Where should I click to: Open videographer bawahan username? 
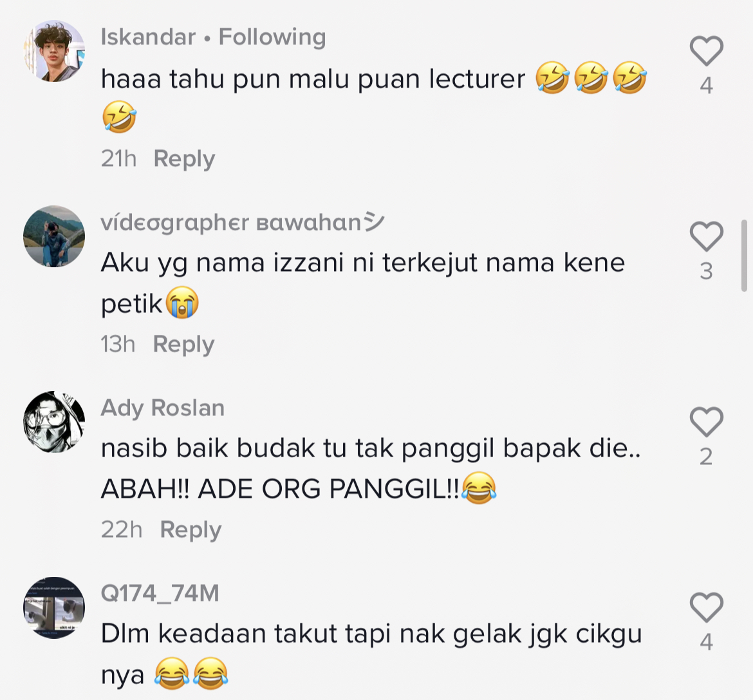pyautogui.click(x=243, y=222)
